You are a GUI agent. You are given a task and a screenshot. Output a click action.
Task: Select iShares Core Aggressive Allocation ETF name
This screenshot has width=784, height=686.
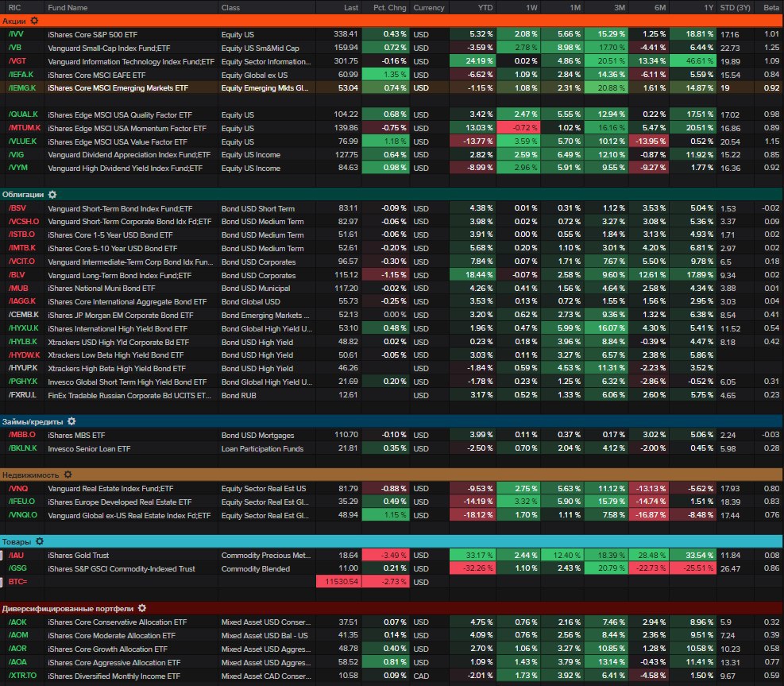114,662
